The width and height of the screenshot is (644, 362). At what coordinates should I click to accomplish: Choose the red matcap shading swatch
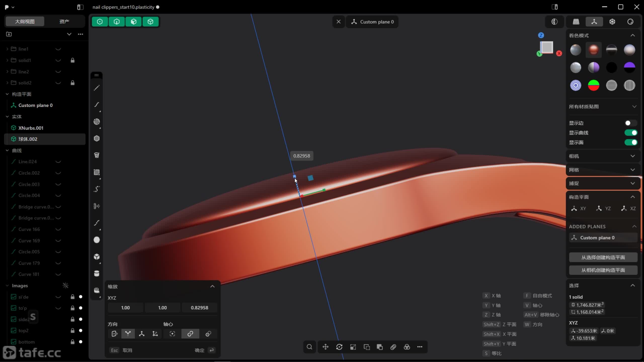point(593,50)
